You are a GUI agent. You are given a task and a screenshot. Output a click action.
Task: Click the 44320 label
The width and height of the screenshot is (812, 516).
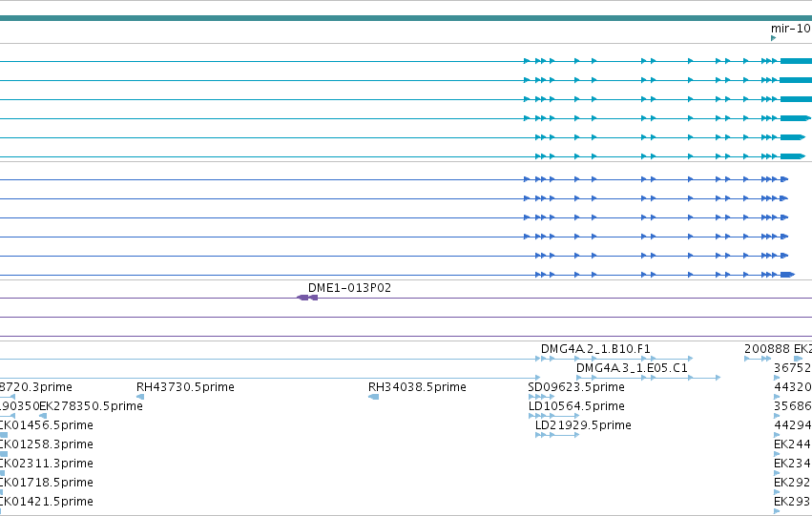(793, 386)
